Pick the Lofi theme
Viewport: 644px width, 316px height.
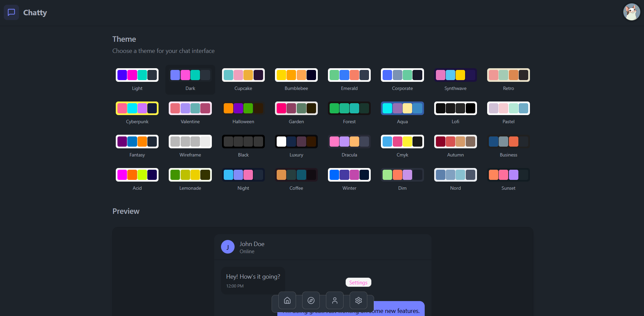coord(456,113)
